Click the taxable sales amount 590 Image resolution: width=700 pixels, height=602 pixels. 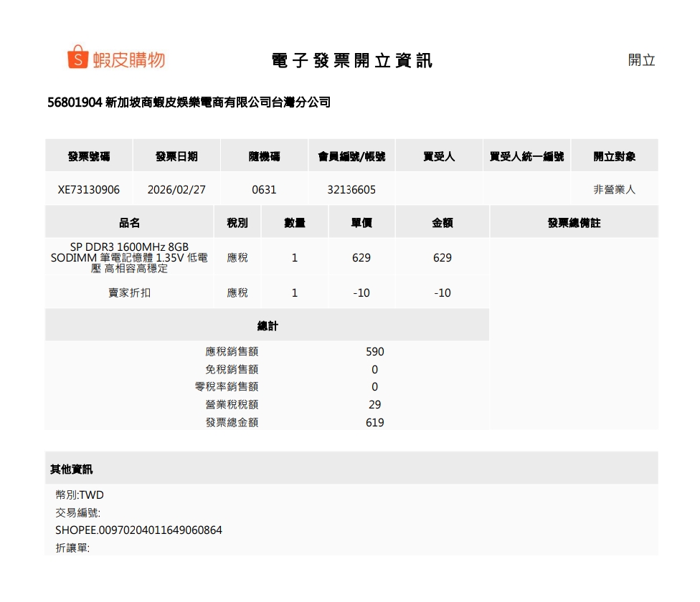[x=375, y=352]
